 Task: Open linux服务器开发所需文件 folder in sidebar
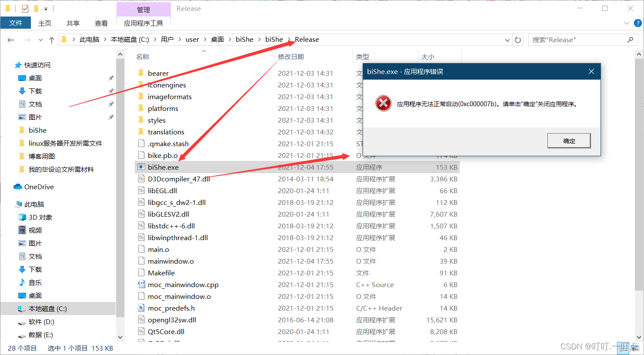pyautogui.click(x=60, y=143)
